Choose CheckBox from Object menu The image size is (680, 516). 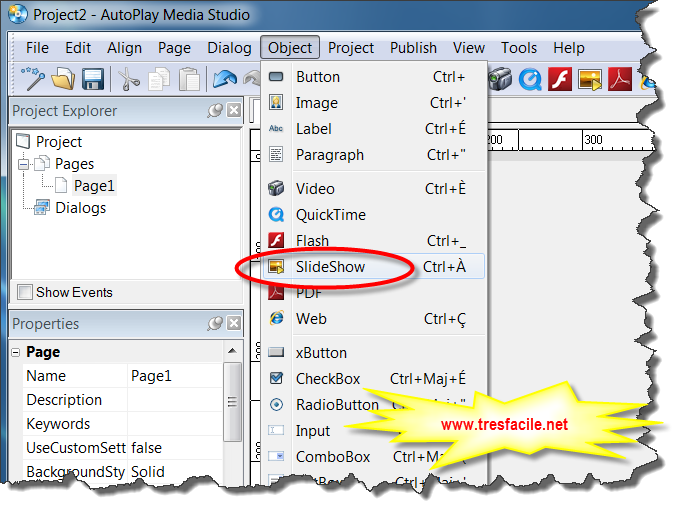pos(374,379)
